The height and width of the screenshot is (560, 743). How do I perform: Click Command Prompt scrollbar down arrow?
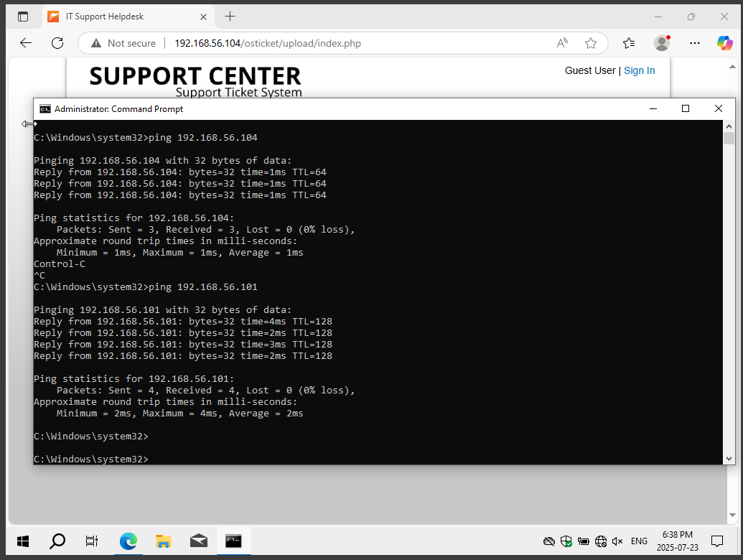coord(729,459)
